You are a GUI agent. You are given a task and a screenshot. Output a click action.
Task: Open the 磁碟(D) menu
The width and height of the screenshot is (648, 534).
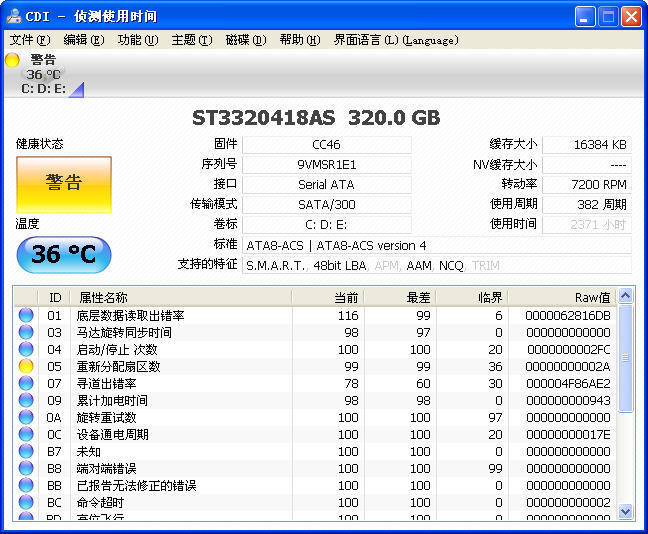[245, 40]
